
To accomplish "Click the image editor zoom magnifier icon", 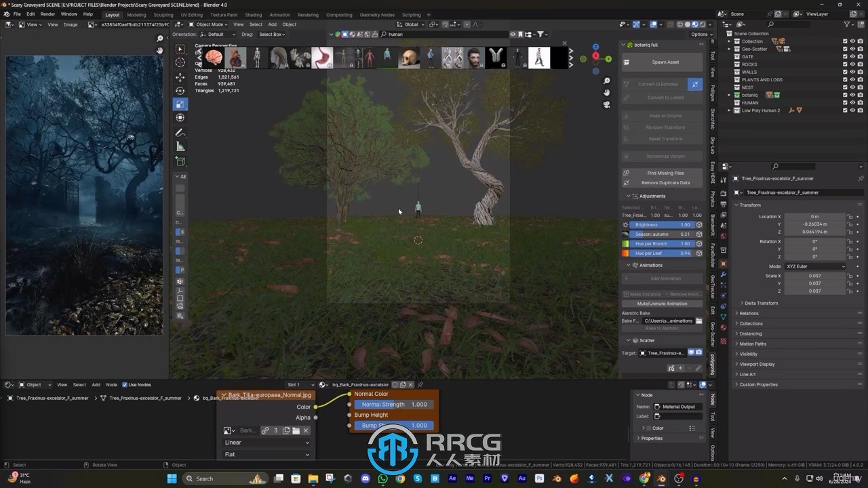I will click(x=160, y=39).
